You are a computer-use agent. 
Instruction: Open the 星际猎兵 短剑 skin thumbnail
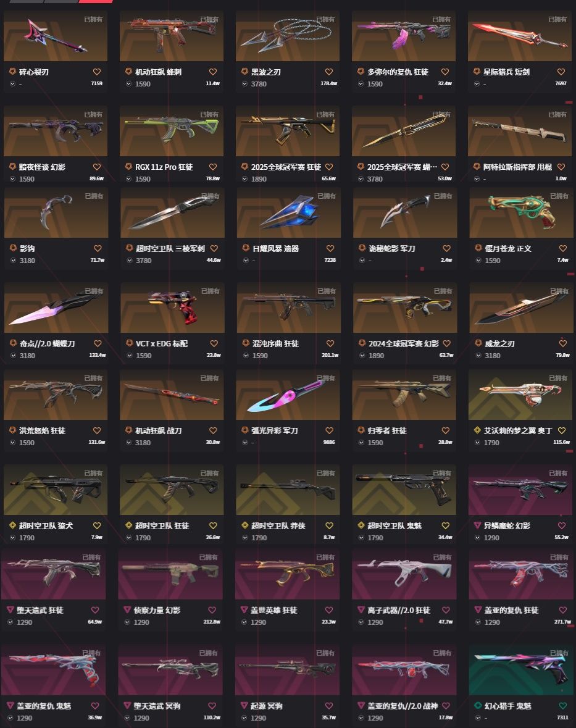click(x=519, y=36)
